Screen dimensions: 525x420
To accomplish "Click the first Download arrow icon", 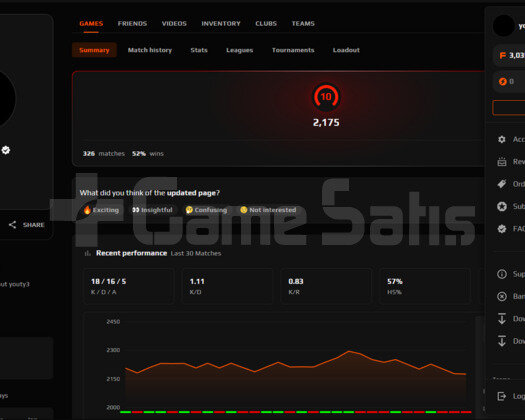I will pyautogui.click(x=502, y=319).
